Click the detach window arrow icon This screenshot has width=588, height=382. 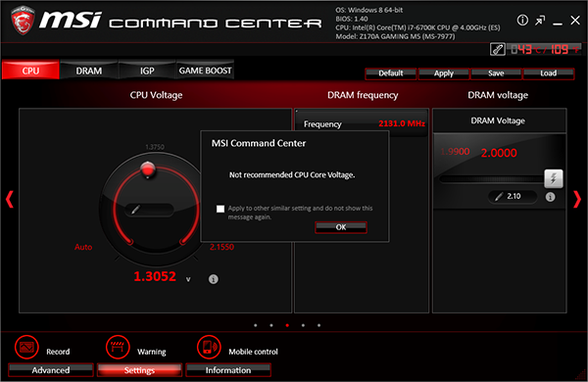pos(540,21)
